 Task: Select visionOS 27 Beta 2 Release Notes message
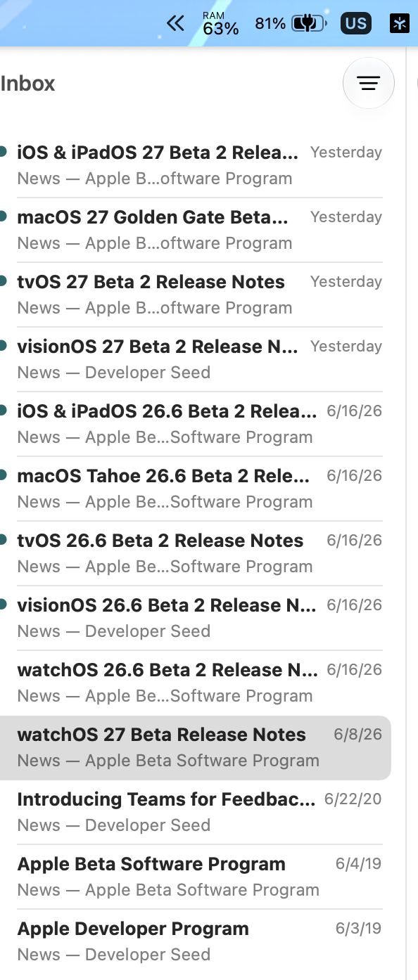[x=191, y=359]
